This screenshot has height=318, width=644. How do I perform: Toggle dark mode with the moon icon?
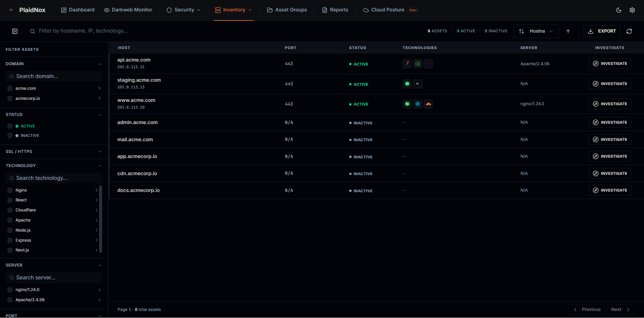point(619,10)
